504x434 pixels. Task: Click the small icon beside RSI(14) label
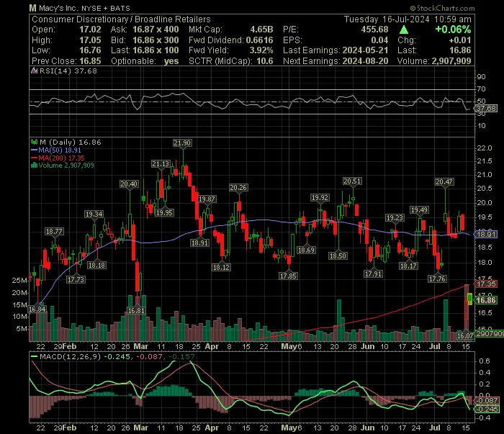[x=34, y=71]
